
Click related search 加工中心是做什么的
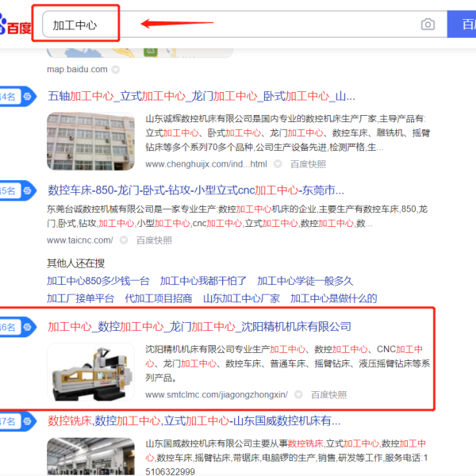click(334, 298)
